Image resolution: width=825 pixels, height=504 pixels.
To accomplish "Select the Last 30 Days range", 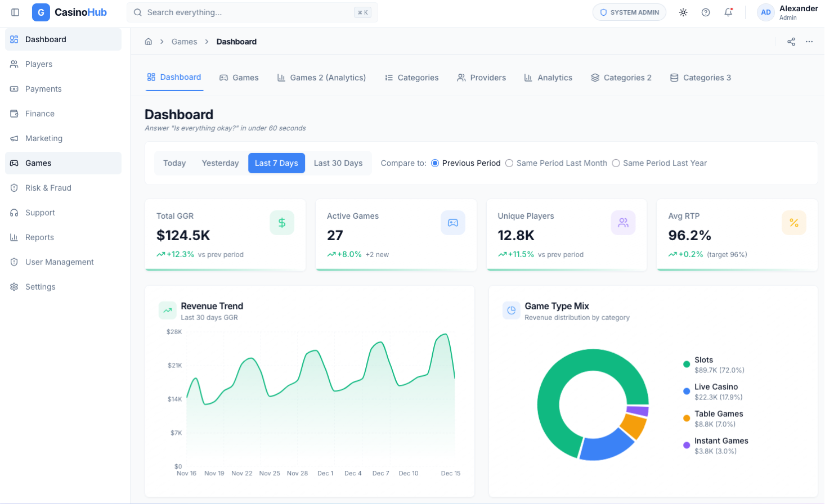I will [338, 163].
